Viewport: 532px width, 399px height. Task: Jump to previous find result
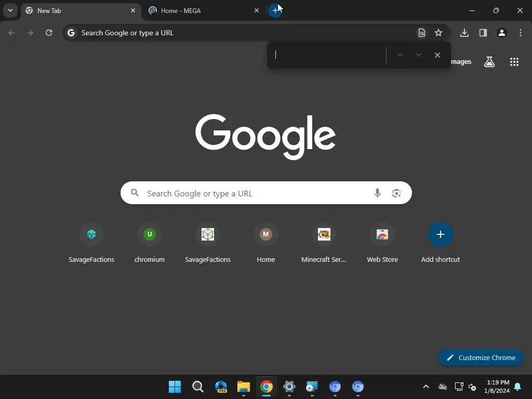(x=400, y=55)
